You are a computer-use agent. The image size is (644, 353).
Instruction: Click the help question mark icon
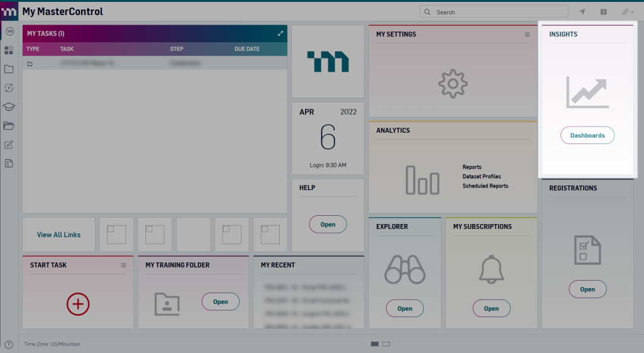9,344
